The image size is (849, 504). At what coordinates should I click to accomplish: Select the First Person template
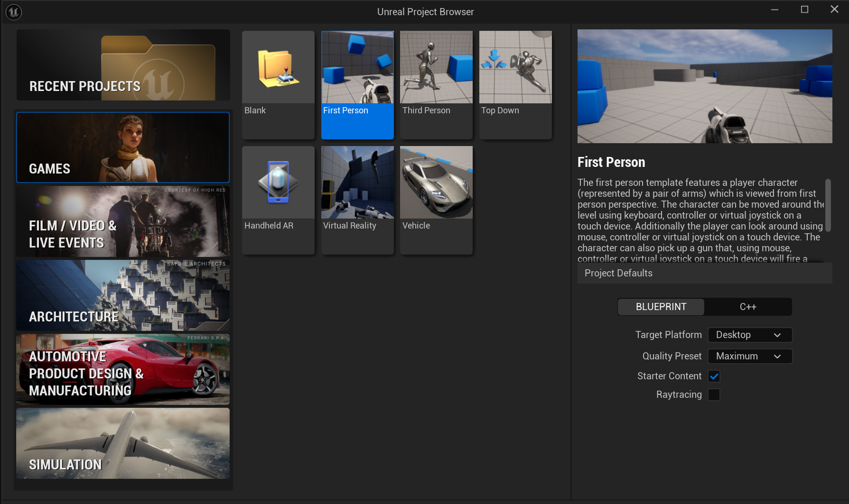point(357,85)
